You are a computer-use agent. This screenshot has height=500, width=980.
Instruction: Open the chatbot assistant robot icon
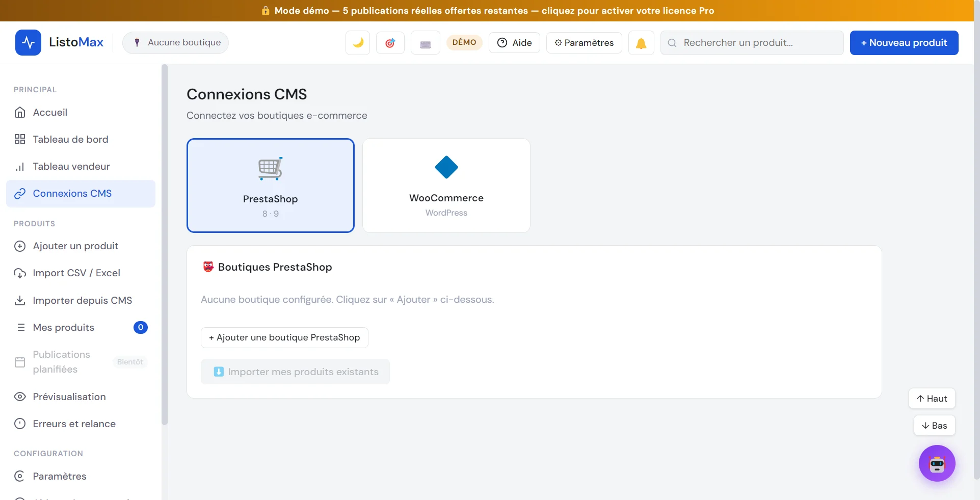(937, 463)
